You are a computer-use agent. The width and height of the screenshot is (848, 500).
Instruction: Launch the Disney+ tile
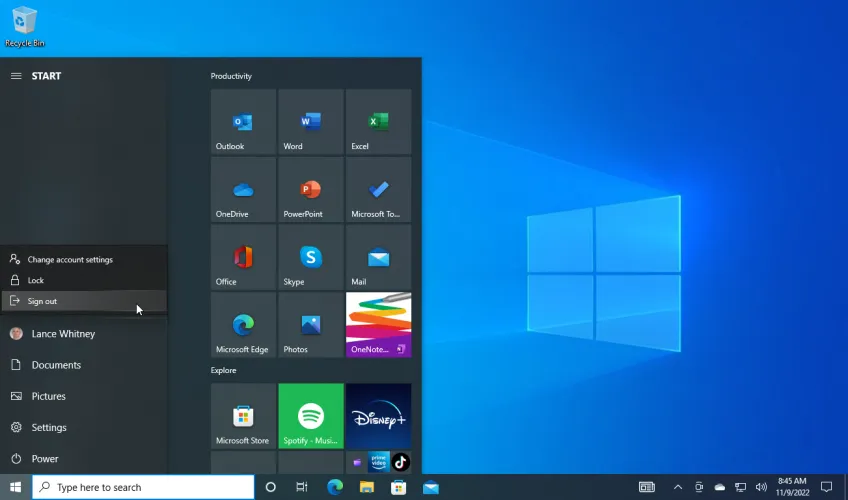point(378,416)
